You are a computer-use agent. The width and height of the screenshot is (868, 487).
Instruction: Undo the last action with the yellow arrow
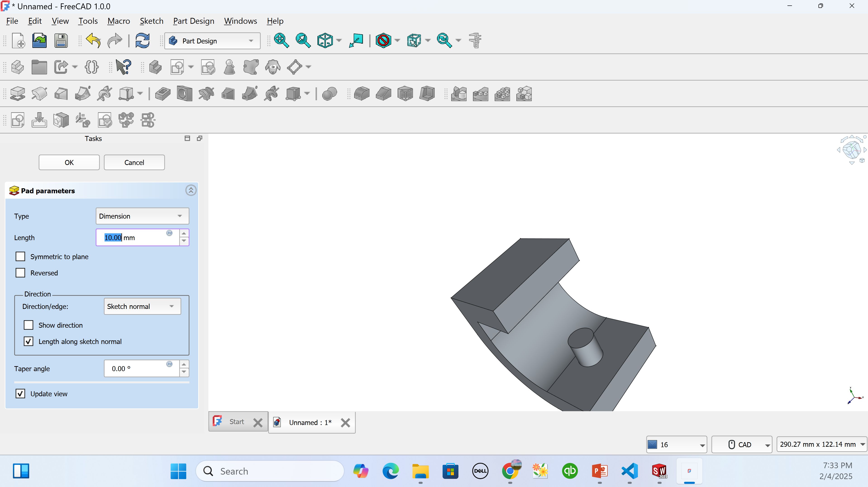coord(93,41)
